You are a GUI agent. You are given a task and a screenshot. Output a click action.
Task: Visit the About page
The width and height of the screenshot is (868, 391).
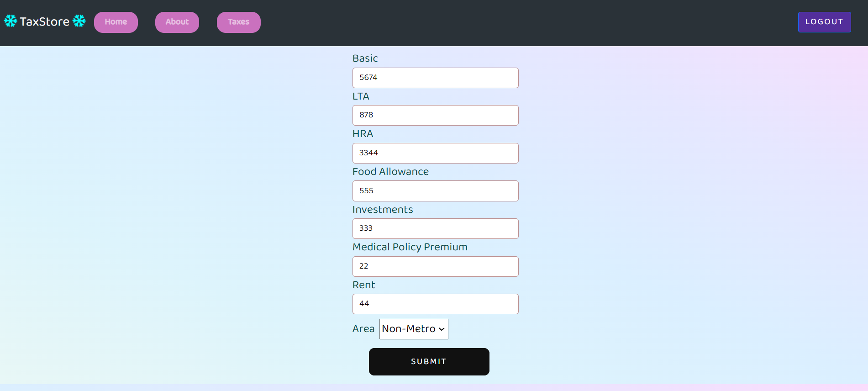[177, 22]
